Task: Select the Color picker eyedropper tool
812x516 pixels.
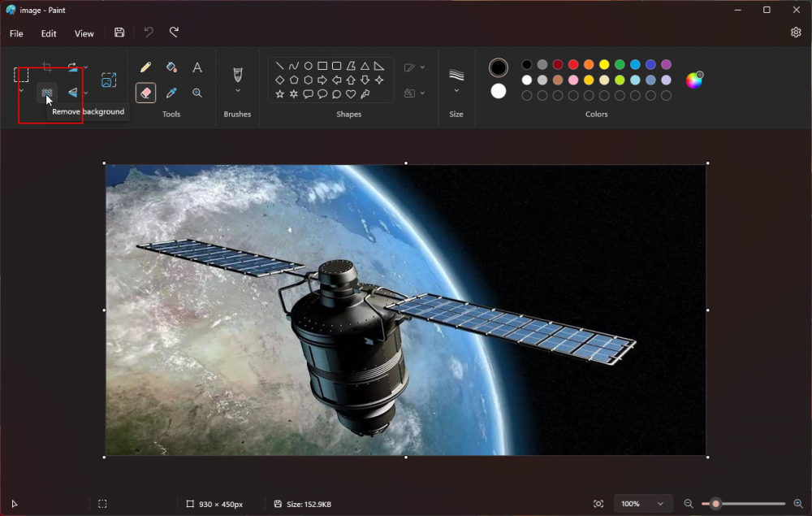Action: coord(171,93)
